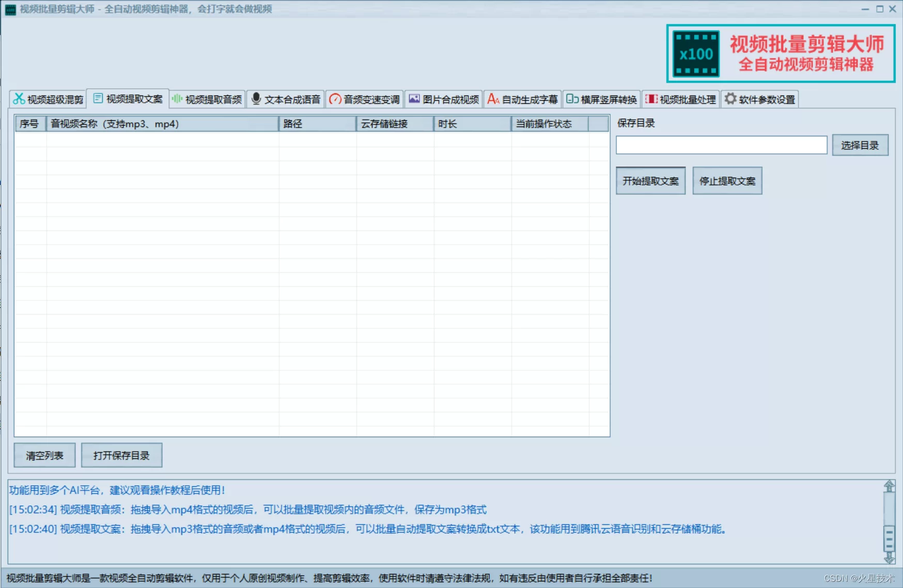Clear the list using 清空列表

pos(44,455)
